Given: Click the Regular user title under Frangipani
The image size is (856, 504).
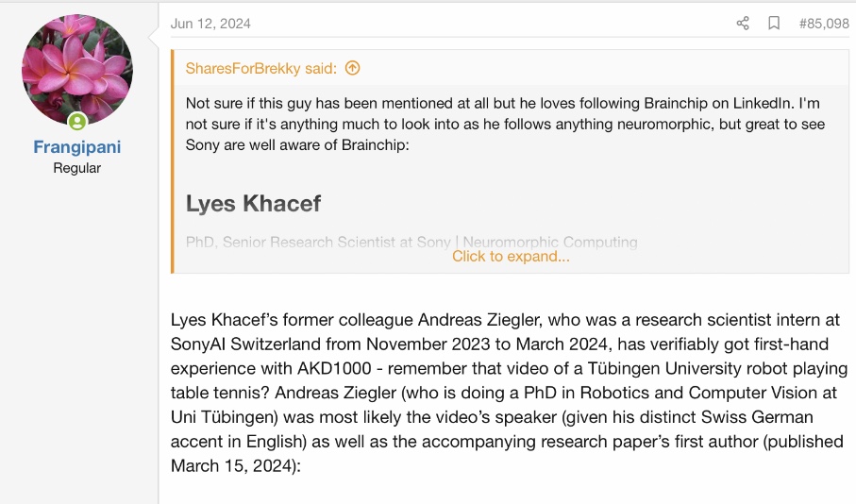Looking at the screenshot, I should point(77,168).
